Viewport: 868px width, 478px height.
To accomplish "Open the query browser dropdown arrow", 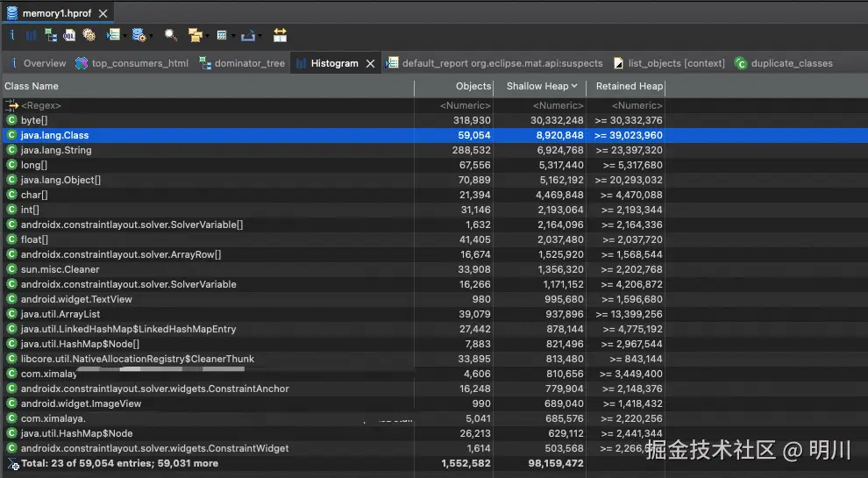I will (152, 37).
